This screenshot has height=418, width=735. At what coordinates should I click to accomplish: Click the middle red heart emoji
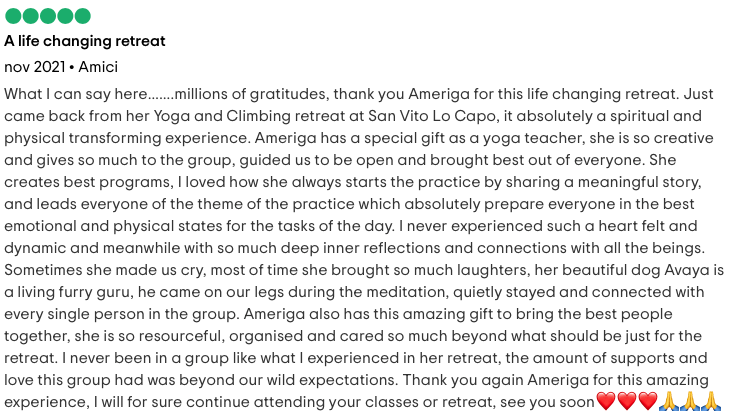[627, 402]
